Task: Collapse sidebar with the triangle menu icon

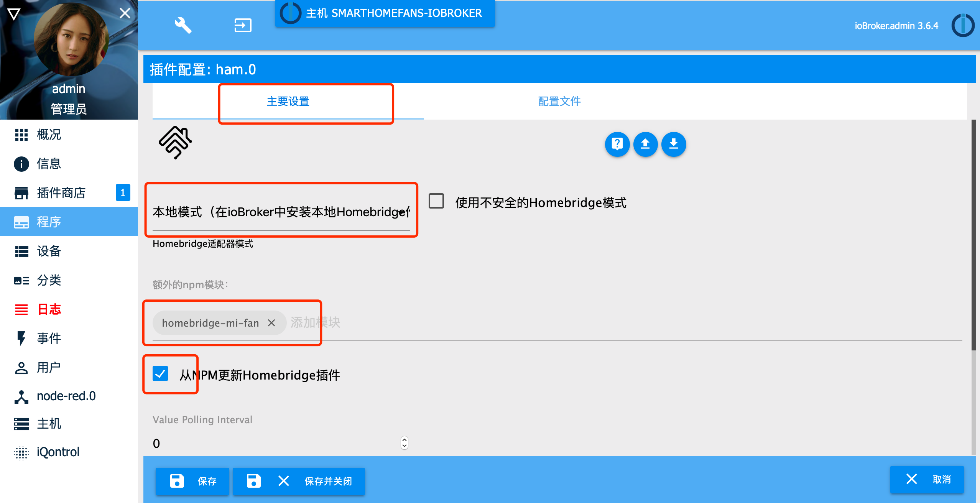Action: pos(14,14)
